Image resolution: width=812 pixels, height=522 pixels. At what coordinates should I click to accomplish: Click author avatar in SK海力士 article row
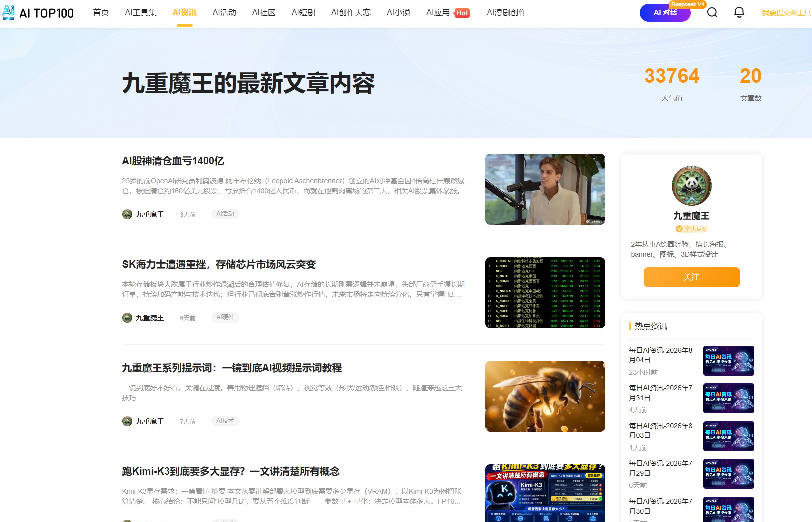[x=127, y=318]
